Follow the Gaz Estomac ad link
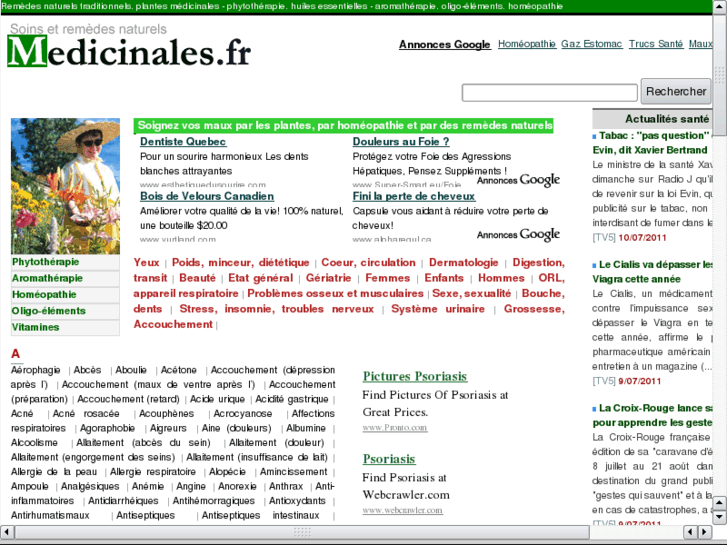 592,44
